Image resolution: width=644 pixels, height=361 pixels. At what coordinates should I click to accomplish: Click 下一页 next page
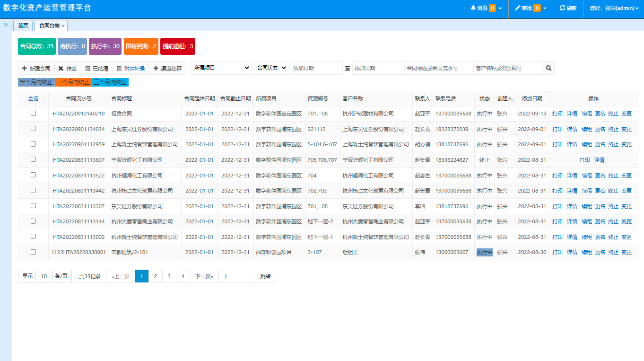pyautogui.click(x=204, y=276)
